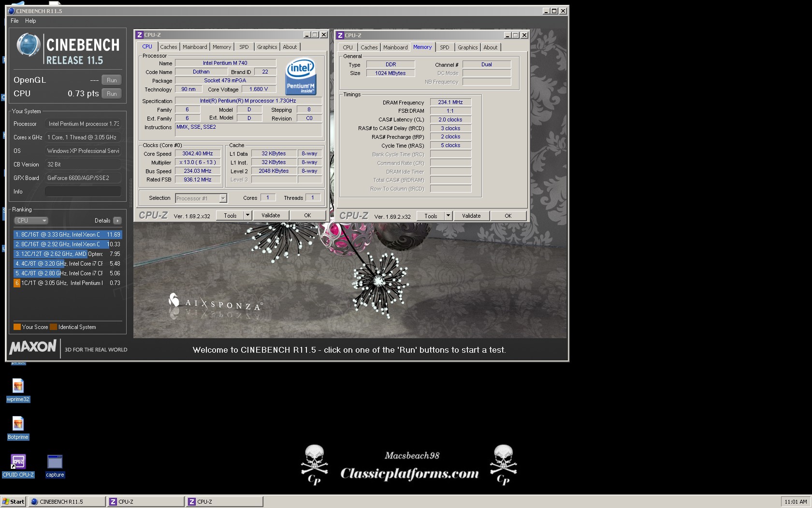Image resolution: width=812 pixels, height=508 pixels.
Task: Click the Cinebench title bar icon
Action: click(x=11, y=11)
